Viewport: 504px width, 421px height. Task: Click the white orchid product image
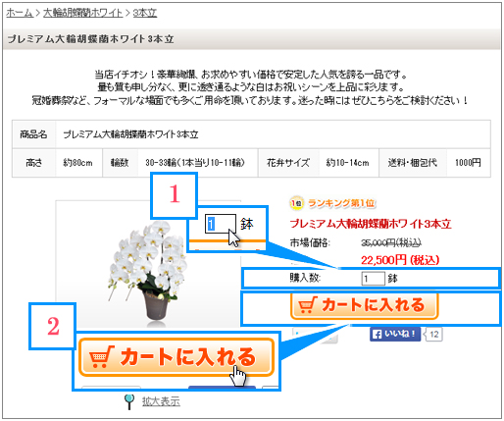(x=147, y=270)
